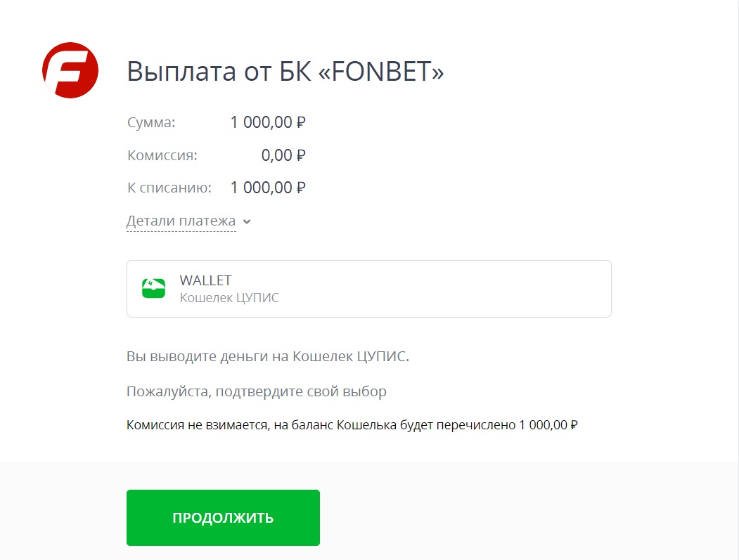Click the К списанию label
Viewport: 739px width, 560px height.
click(x=169, y=188)
